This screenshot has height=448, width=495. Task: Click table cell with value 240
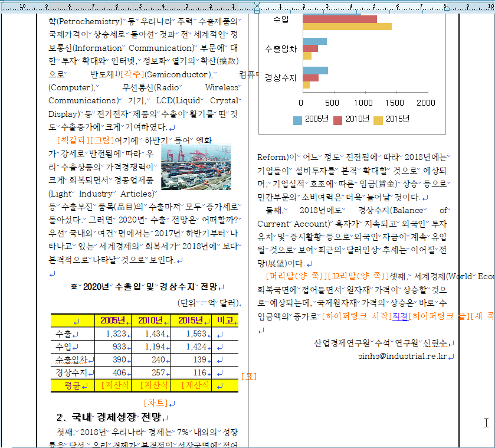[150, 359]
